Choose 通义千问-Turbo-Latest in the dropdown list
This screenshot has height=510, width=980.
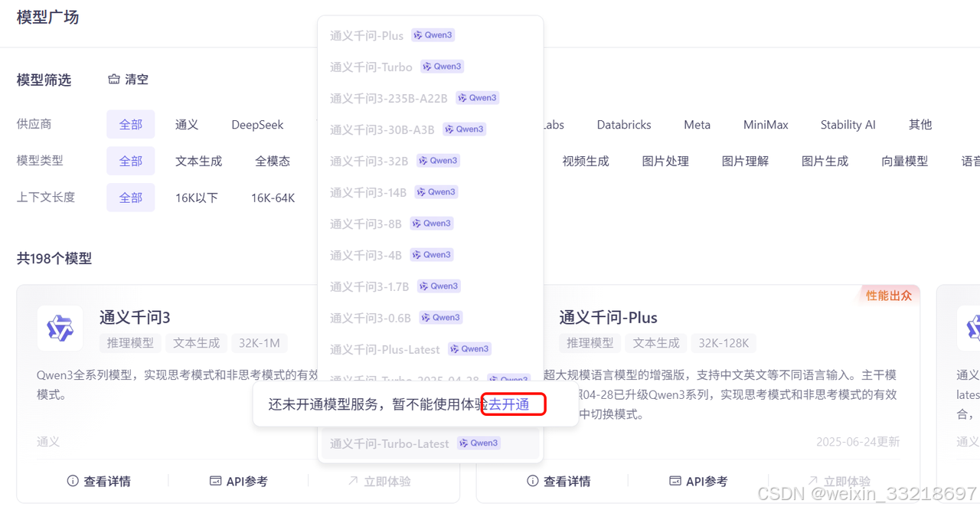[430, 443]
